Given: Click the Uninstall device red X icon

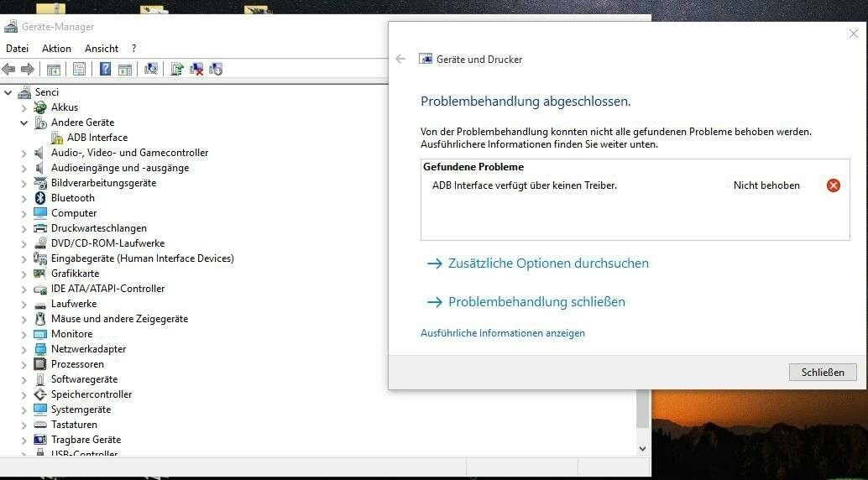Looking at the screenshot, I should coord(196,69).
